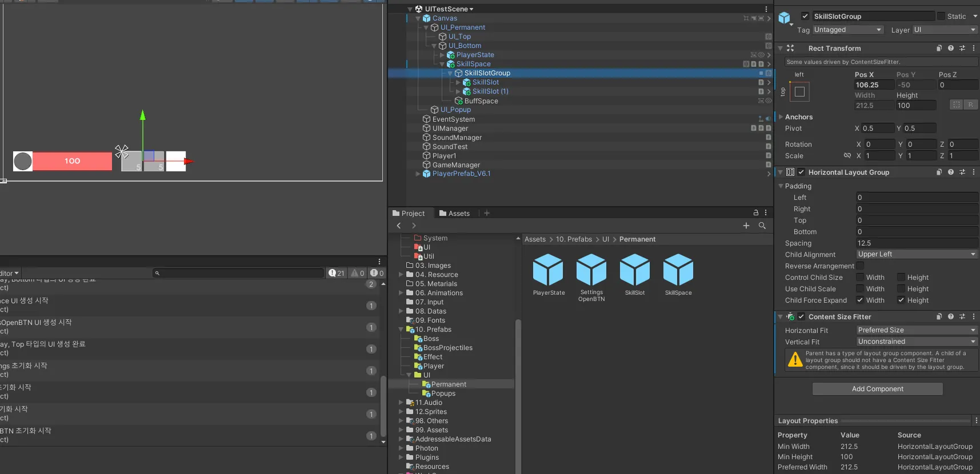
Task: Open the Child Alignment dropdown
Action: coord(916,255)
